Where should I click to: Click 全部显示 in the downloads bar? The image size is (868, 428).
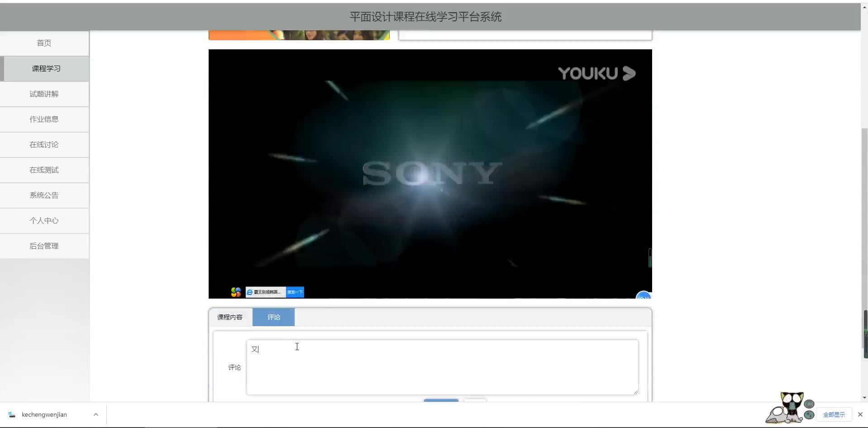(x=834, y=414)
